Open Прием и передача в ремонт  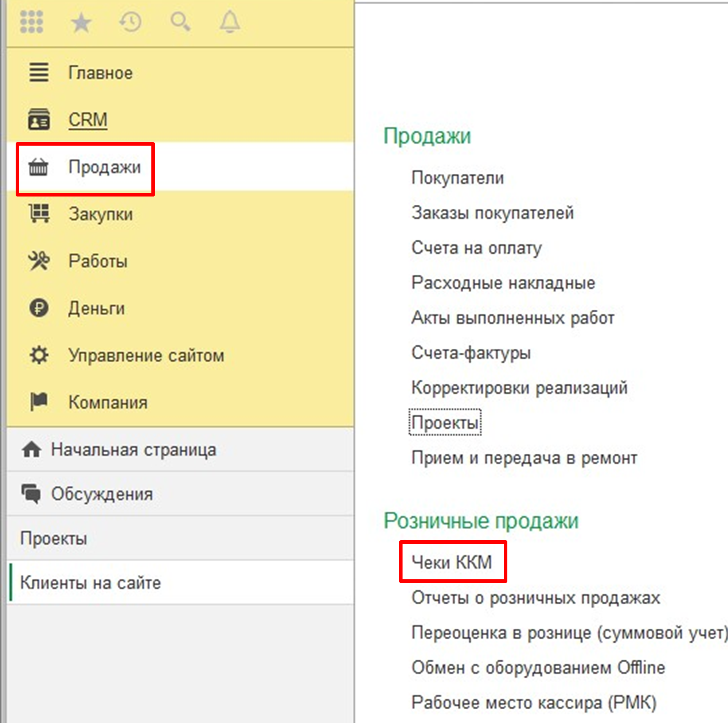(x=524, y=458)
